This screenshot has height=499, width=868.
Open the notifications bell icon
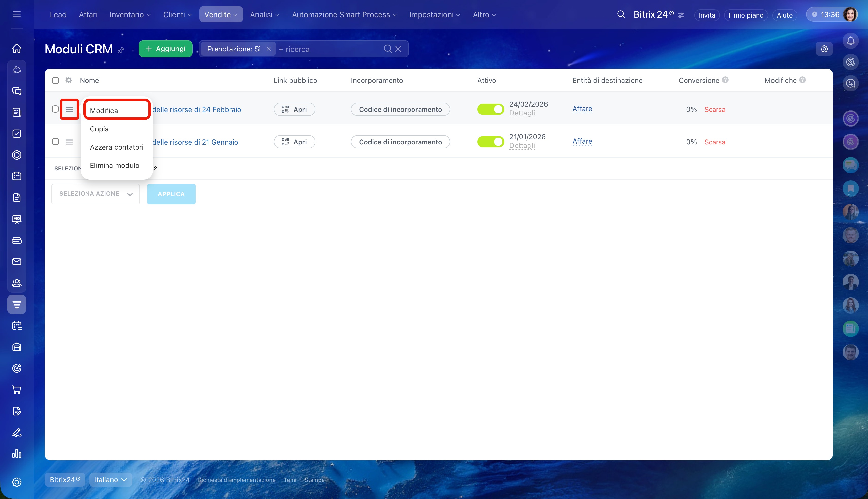click(850, 41)
